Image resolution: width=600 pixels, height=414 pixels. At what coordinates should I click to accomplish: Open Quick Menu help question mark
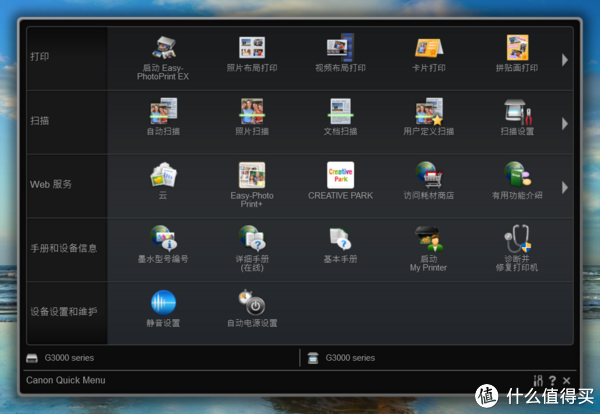[552, 380]
